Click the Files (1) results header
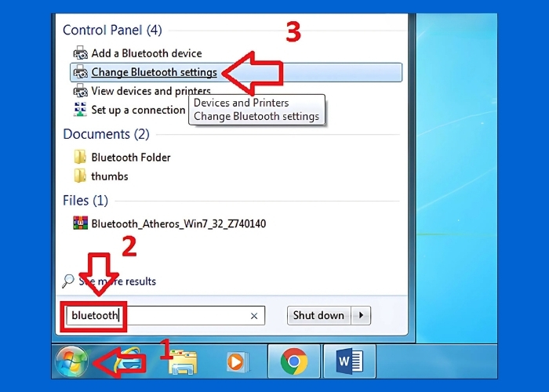This screenshot has height=392, width=549. pos(85,201)
